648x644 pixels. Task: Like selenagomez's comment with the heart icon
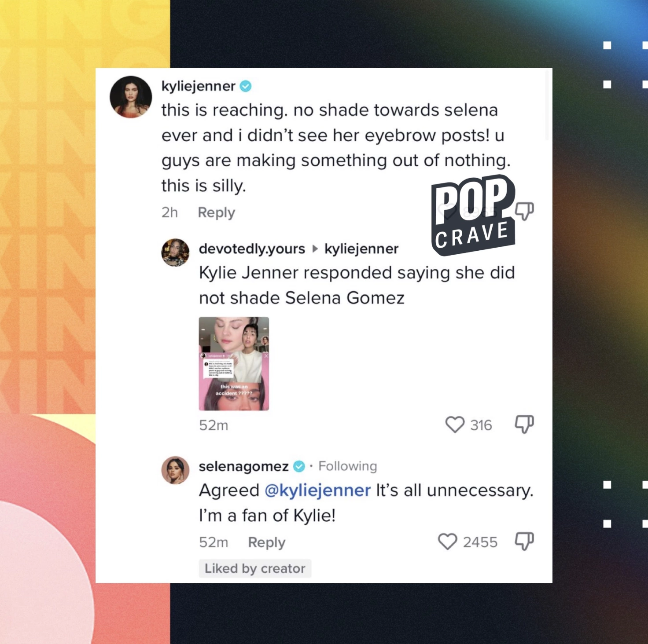pos(447,542)
